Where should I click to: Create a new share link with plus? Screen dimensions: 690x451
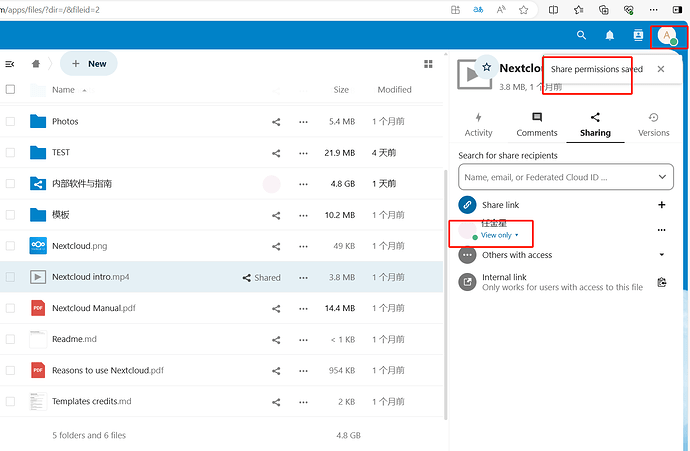tap(661, 205)
